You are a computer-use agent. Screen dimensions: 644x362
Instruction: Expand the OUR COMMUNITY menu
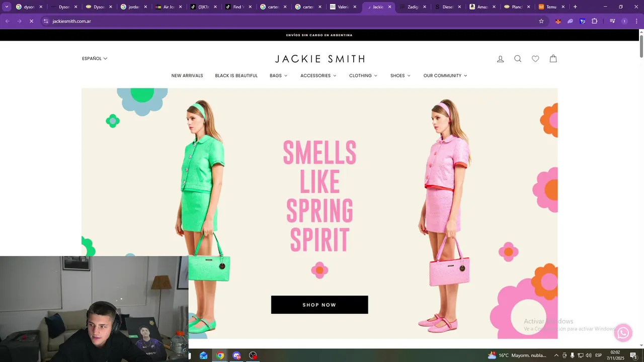(445, 75)
